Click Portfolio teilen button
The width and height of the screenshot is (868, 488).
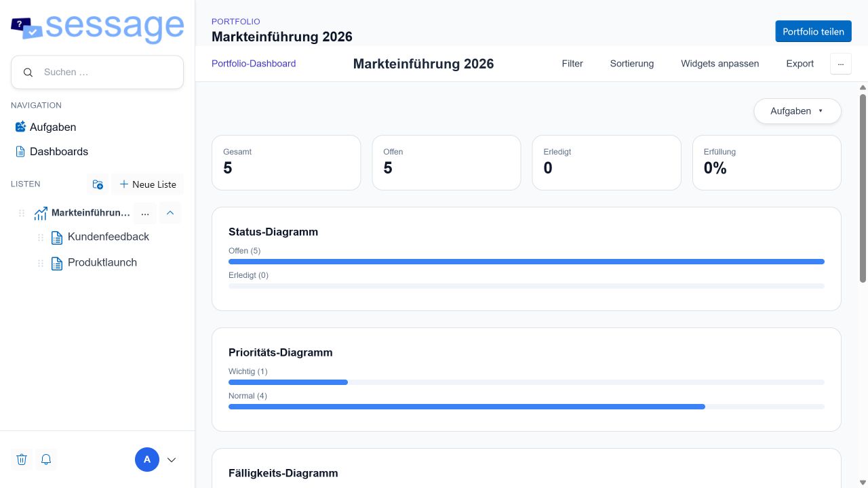click(x=813, y=31)
